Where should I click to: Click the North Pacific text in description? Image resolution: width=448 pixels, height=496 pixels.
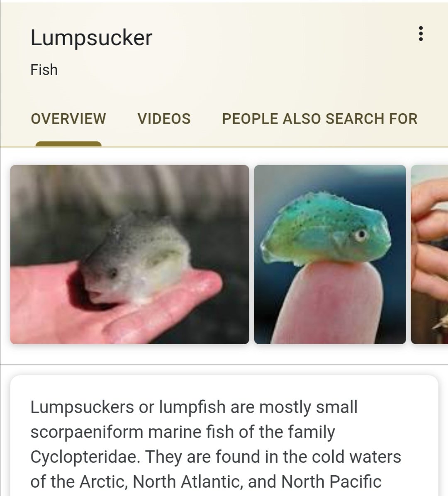pyautogui.click(x=331, y=481)
